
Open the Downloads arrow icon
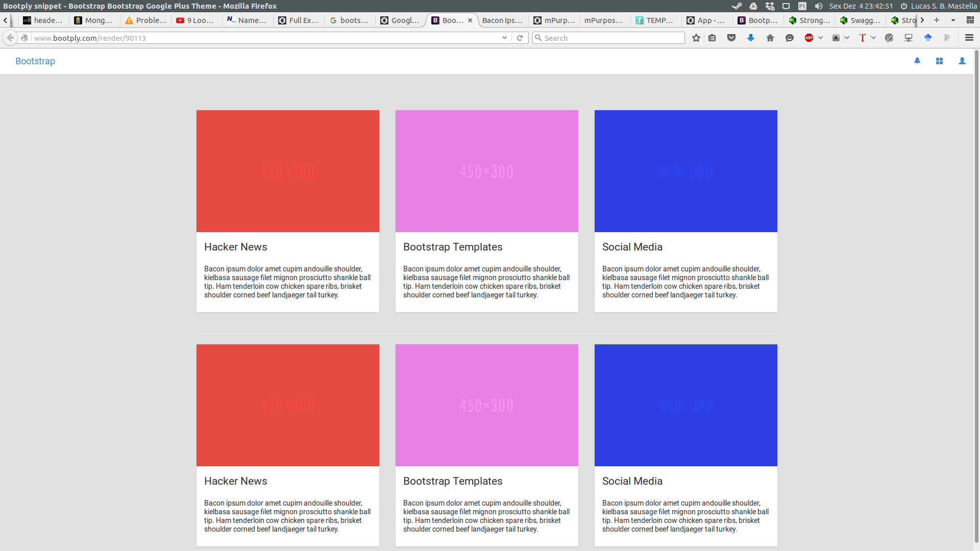(x=751, y=38)
